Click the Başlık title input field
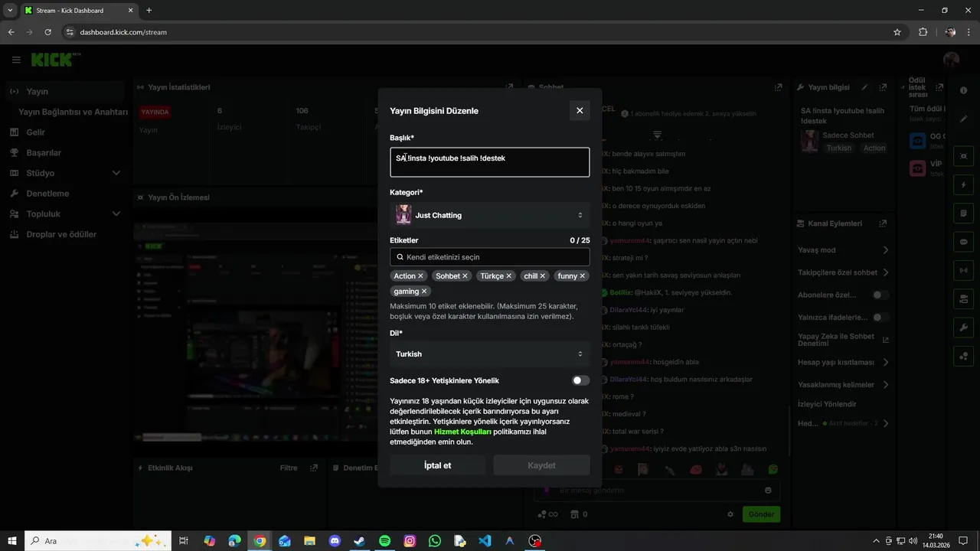 click(x=490, y=162)
